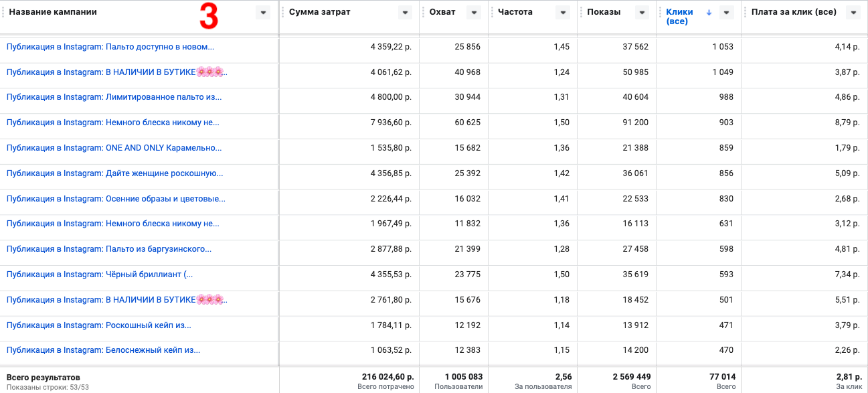Image resolution: width=868 pixels, height=393 pixels.
Task: Open campaign link Пальто из баргузинского
Action: (109, 249)
